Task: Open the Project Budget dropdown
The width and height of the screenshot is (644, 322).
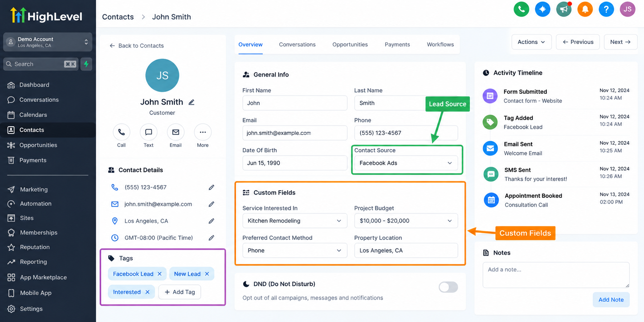Action: click(406, 221)
